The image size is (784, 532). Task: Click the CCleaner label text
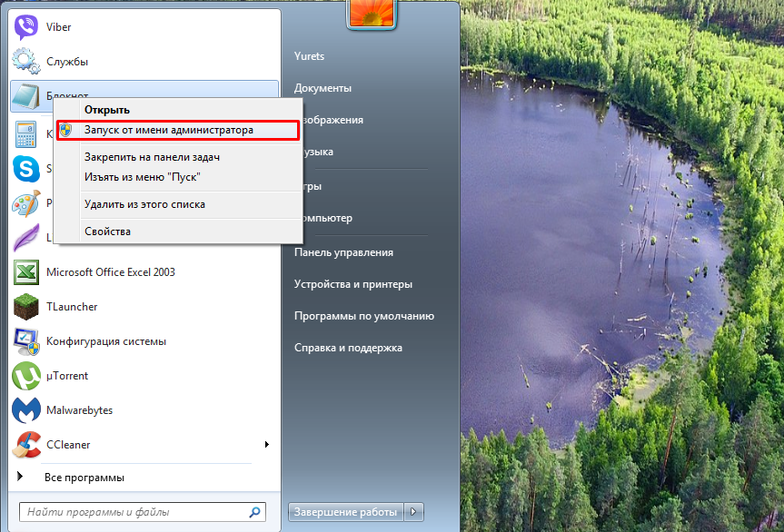tap(68, 445)
